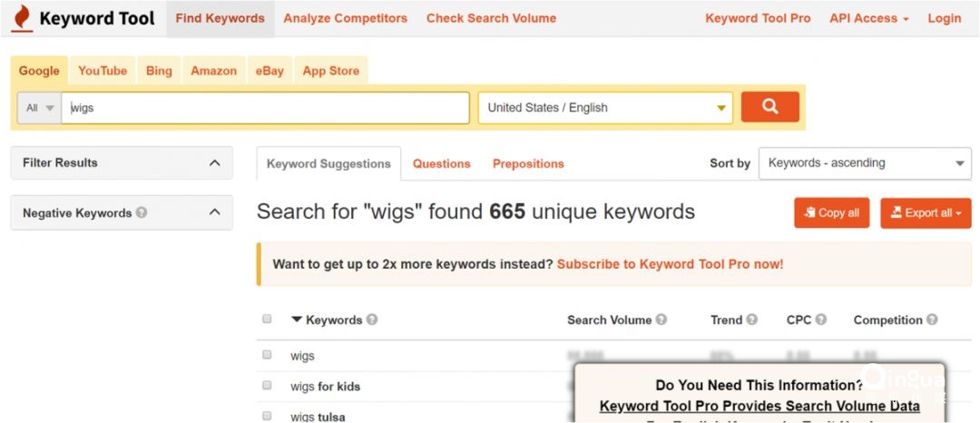Switch to the YouTube tab
Screen dimensions: 980x423
tap(103, 71)
